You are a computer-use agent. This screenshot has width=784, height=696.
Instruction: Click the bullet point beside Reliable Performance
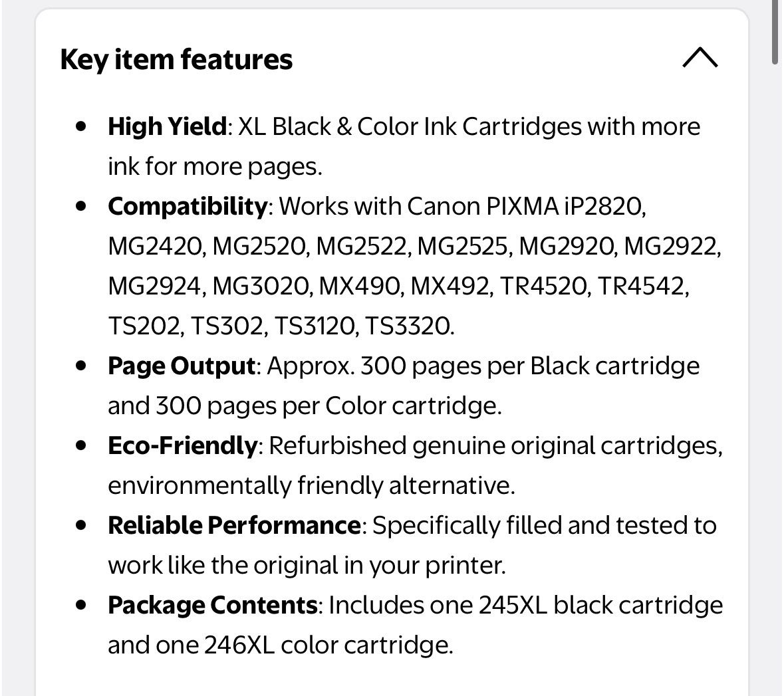[x=82, y=524]
